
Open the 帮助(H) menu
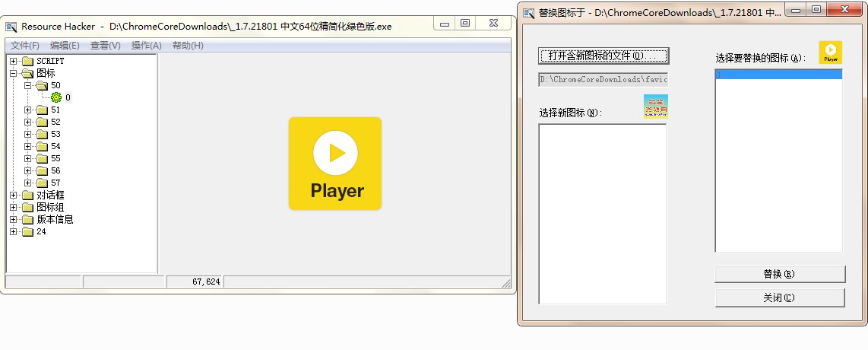(188, 46)
